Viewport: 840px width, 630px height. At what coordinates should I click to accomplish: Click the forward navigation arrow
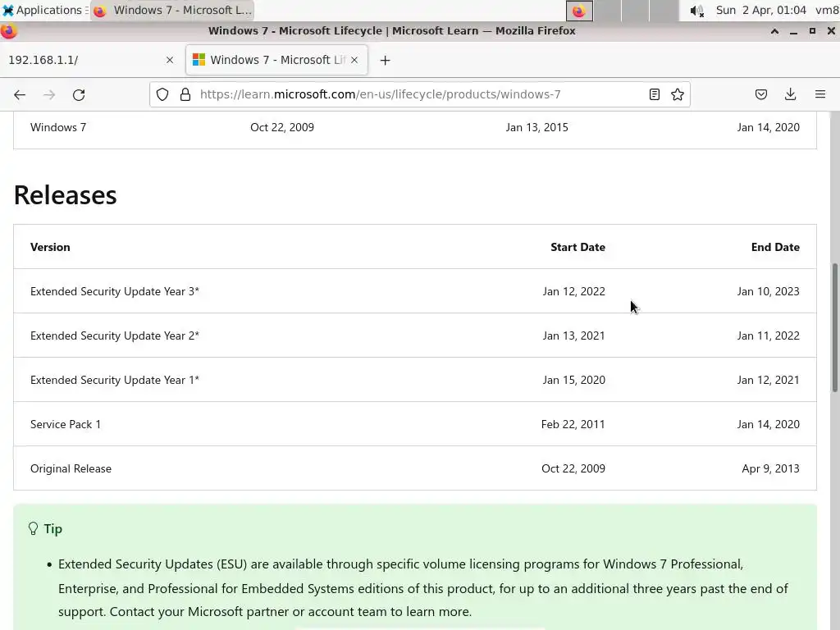(49, 95)
